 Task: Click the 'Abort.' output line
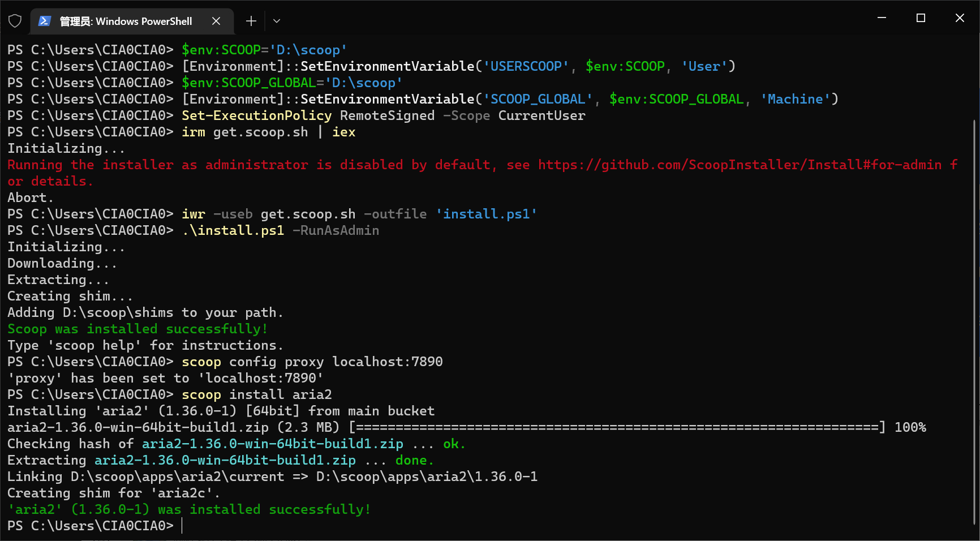coord(31,197)
